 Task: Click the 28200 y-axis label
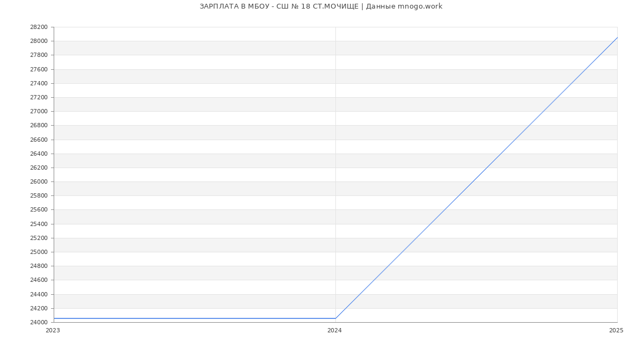[x=39, y=27]
